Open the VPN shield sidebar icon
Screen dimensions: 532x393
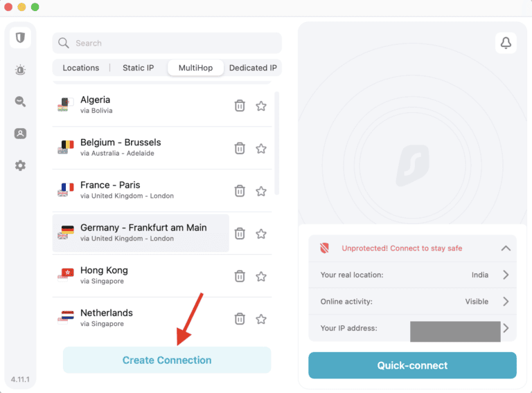(x=20, y=38)
